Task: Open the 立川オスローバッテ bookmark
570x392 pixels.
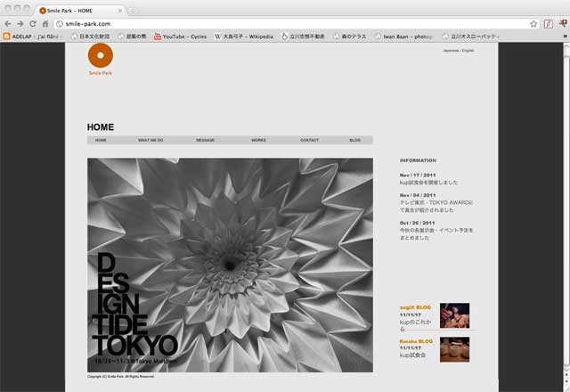Action: tap(471, 37)
